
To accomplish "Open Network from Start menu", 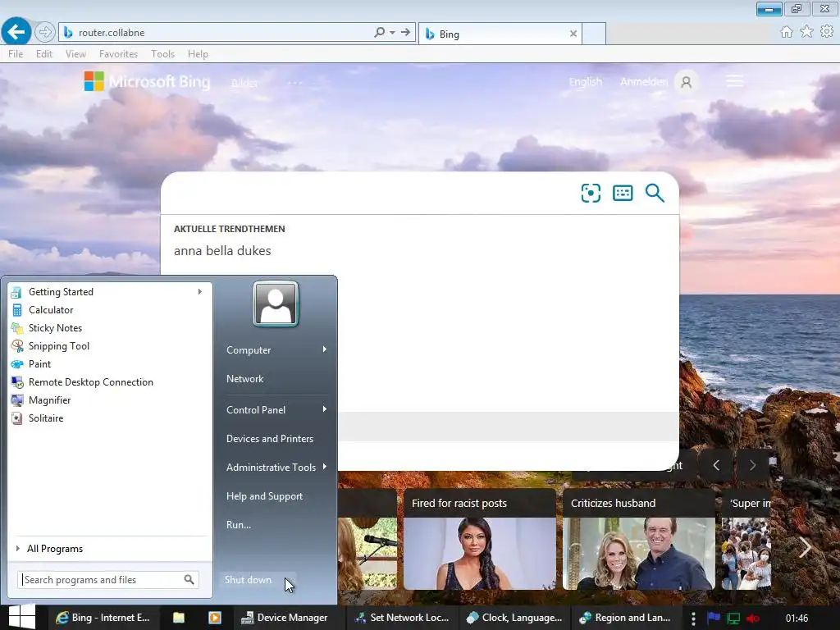I will [x=244, y=379].
